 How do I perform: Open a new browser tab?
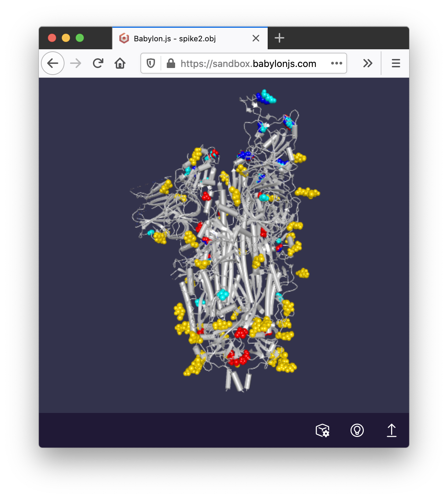pyautogui.click(x=279, y=38)
